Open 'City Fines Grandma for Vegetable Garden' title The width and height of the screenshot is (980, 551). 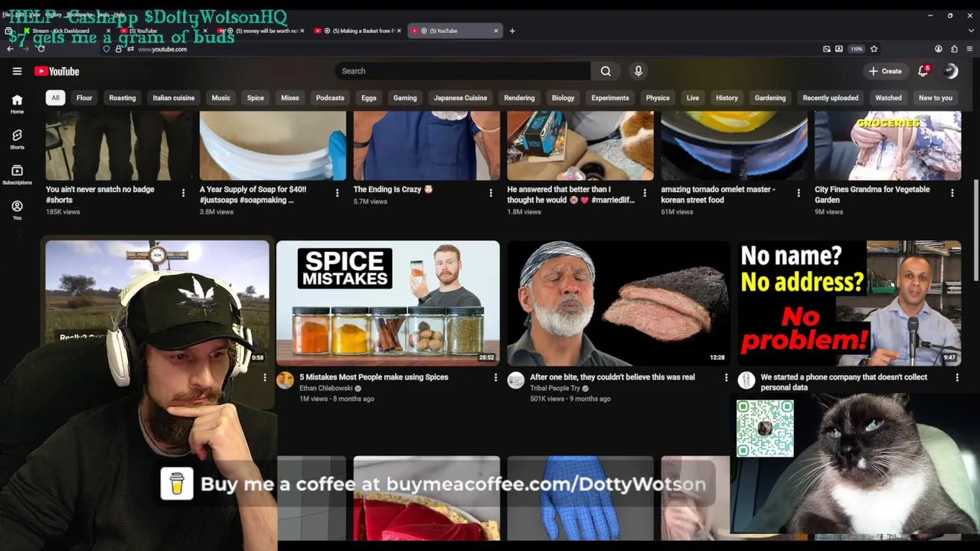point(872,194)
